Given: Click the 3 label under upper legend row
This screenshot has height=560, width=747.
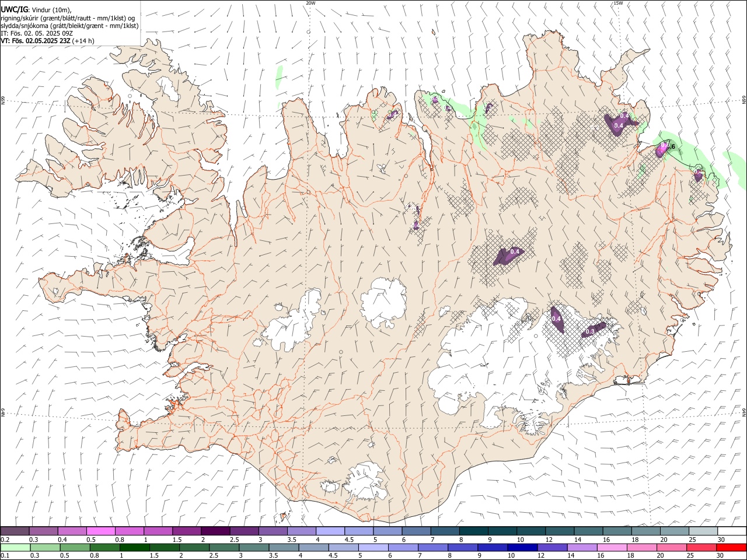Looking at the screenshot, I should pyautogui.click(x=260, y=540).
